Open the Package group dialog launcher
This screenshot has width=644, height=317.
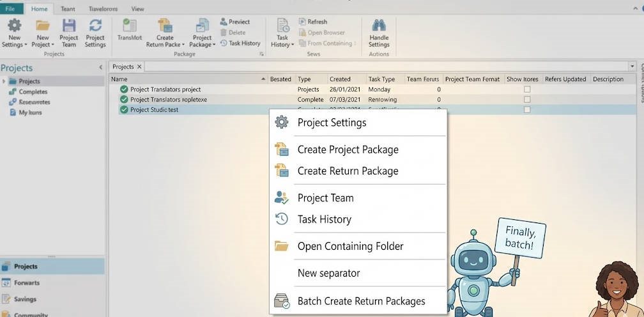pos(262,54)
